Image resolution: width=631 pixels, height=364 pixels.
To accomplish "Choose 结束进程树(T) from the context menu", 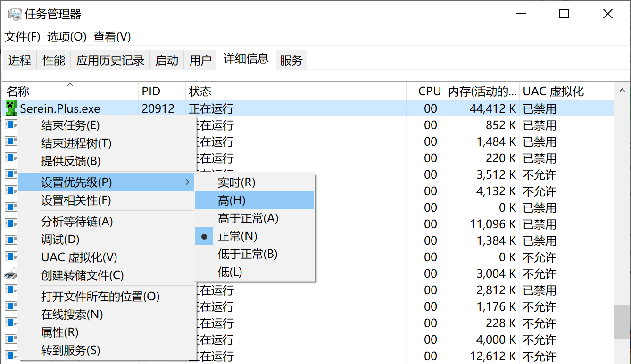I will tap(107, 143).
